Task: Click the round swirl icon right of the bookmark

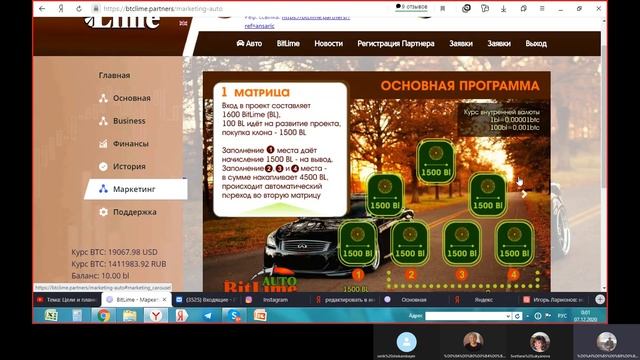Action: point(466,9)
